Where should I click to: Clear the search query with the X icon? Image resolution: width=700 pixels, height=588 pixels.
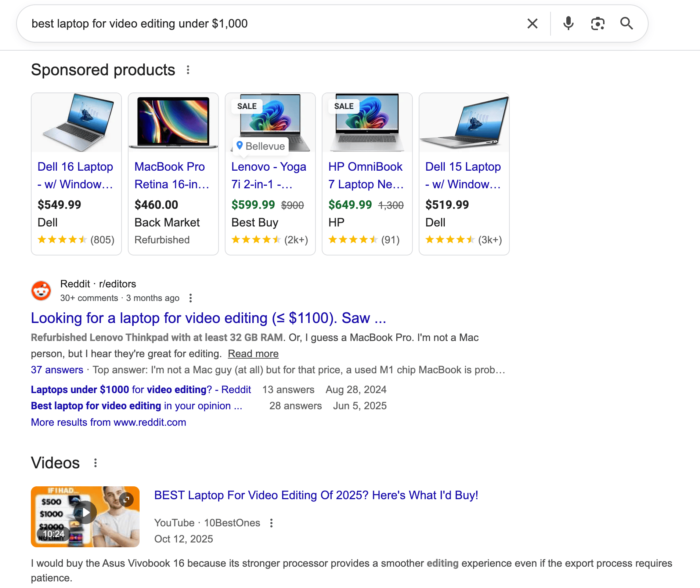(x=532, y=23)
